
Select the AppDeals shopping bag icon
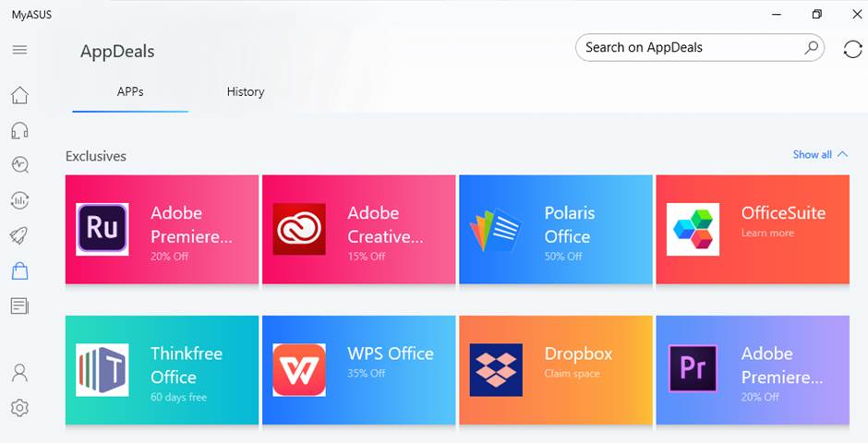click(x=19, y=271)
